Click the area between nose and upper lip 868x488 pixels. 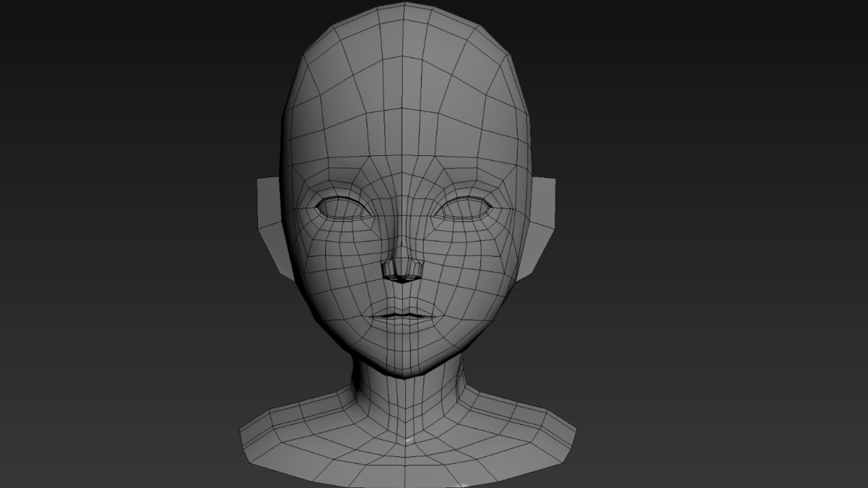(x=401, y=296)
